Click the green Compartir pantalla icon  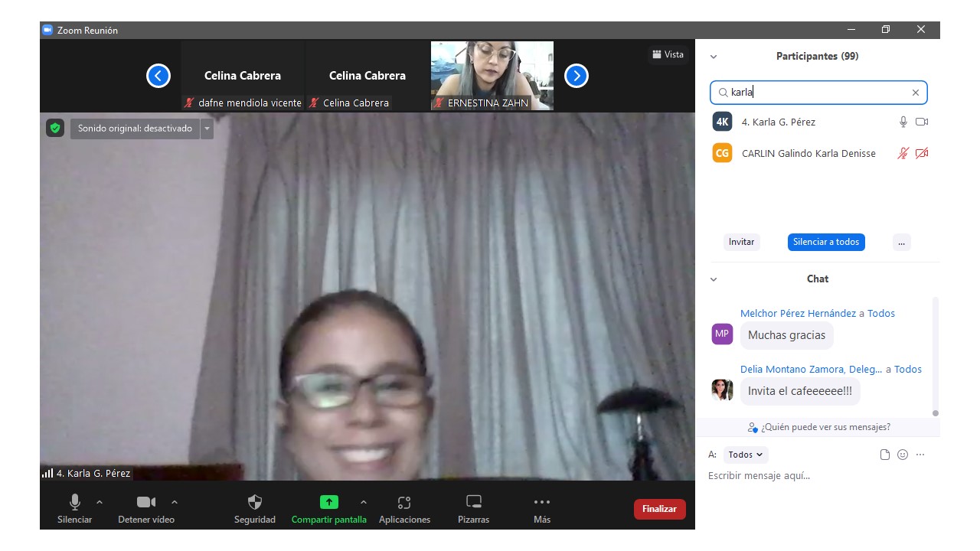tap(328, 502)
